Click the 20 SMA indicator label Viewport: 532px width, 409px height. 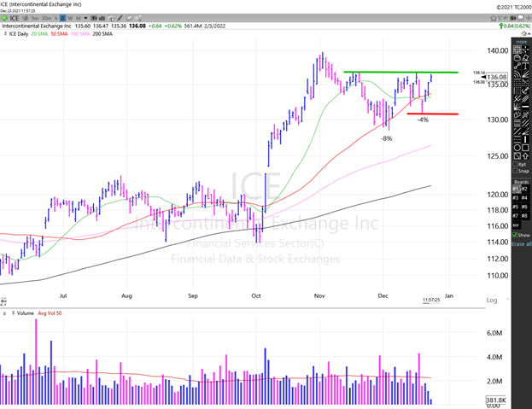click(39, 34)
